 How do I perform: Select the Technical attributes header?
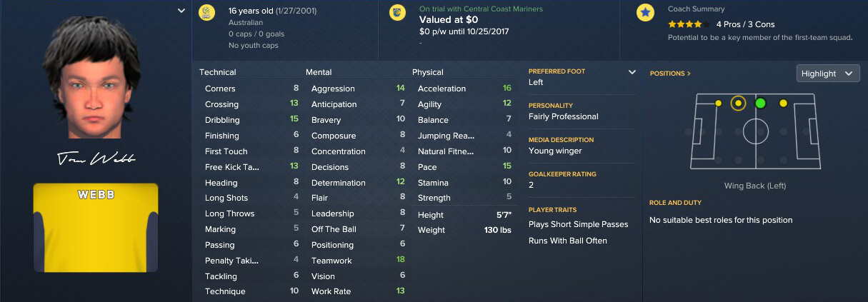[x=218, y=72]
